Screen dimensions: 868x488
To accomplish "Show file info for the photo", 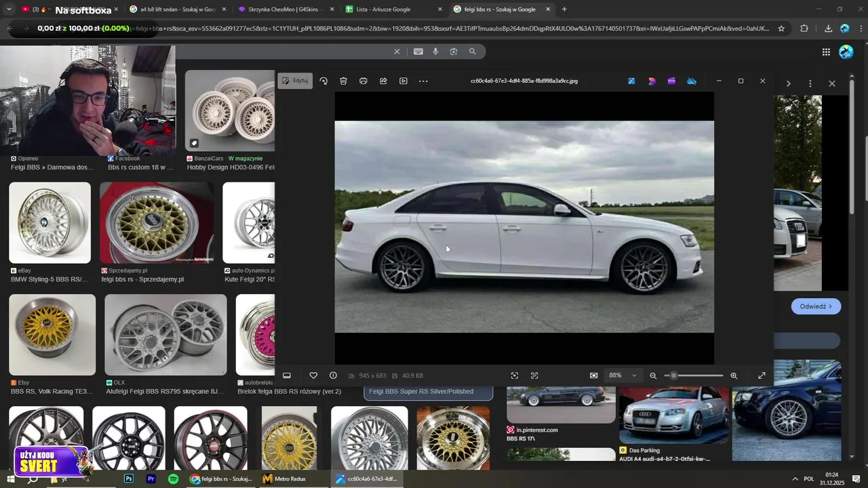I will (x=333, y=375).
